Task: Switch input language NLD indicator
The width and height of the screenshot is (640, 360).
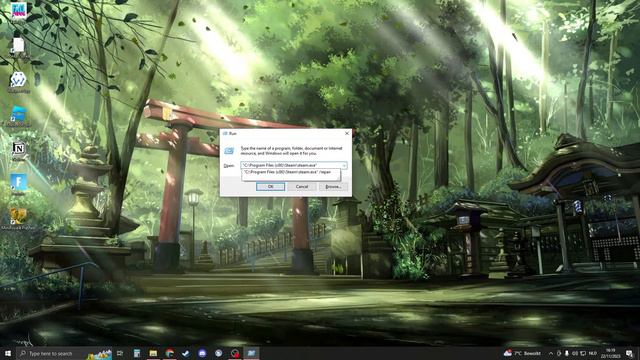Action: [593, 353]
